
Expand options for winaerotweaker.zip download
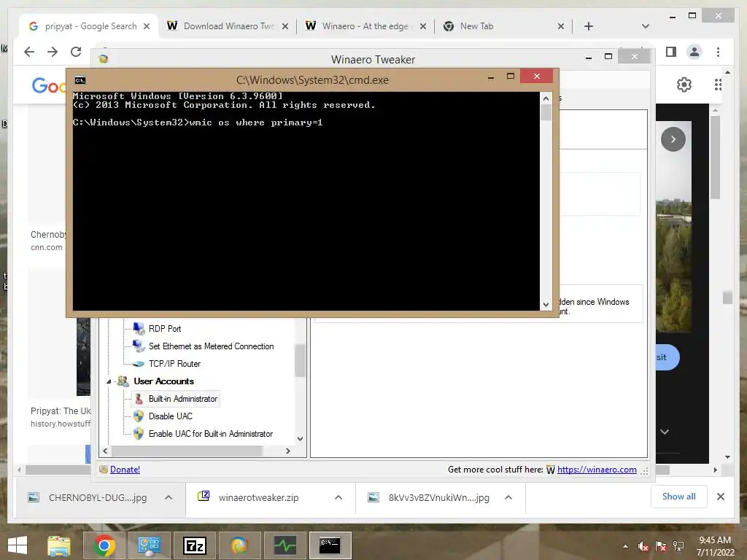click(x=338, y=497)
